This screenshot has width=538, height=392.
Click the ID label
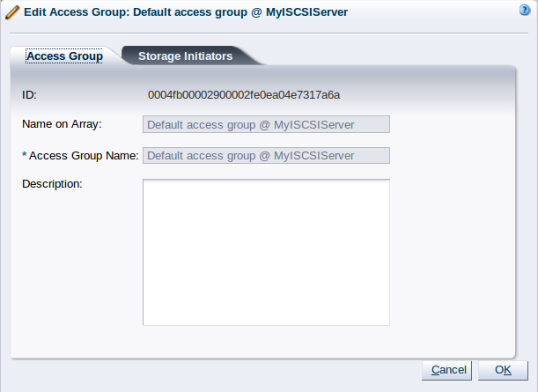tap(29, 95)
